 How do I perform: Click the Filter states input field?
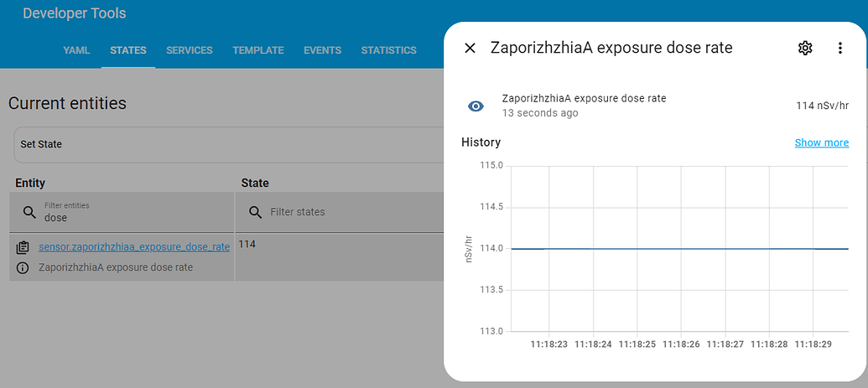[x=352, y=212]
